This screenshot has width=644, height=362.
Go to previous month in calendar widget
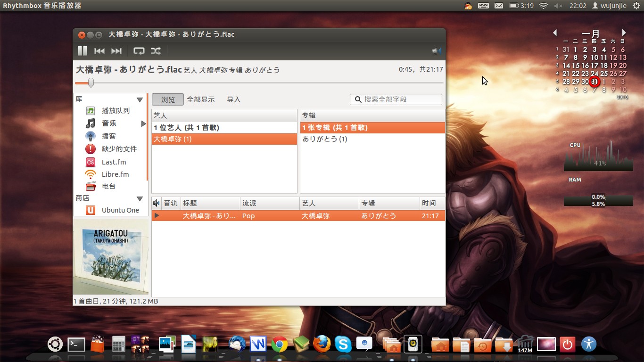pos(555,33)
